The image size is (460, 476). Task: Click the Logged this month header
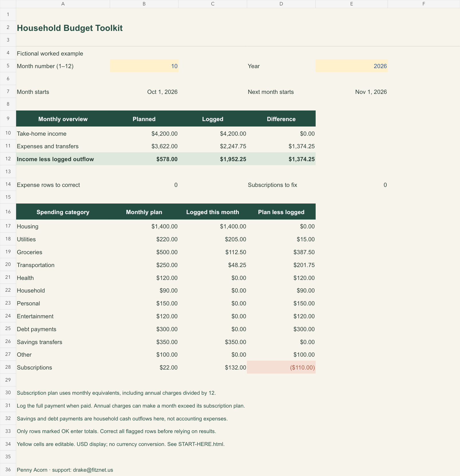click(x=213, y=212)
